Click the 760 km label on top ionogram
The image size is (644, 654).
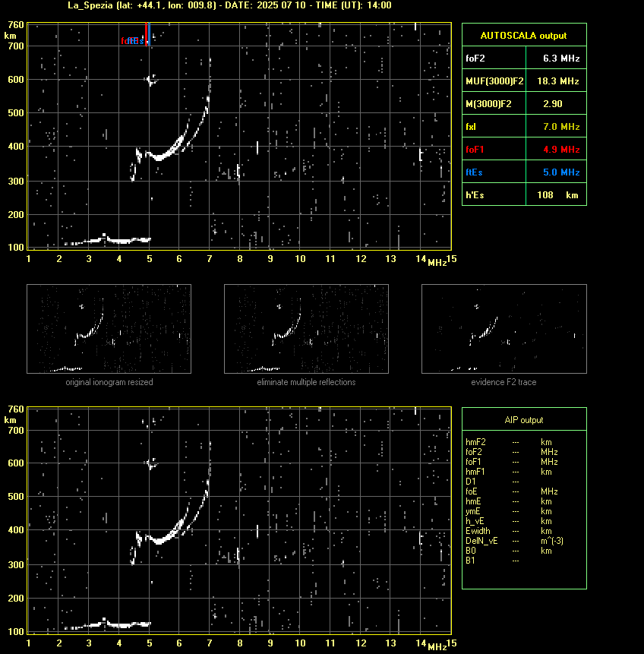[16, 25]
